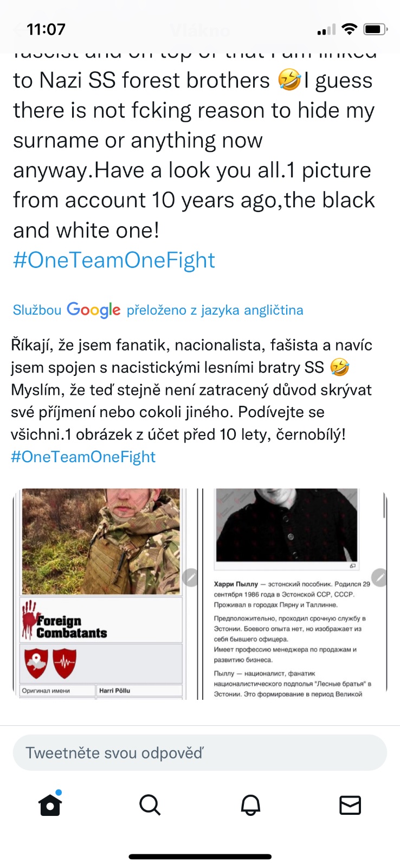Tap the red shield with heartbeat icon
The image size is (400, 868).
[x=64, y=663]
